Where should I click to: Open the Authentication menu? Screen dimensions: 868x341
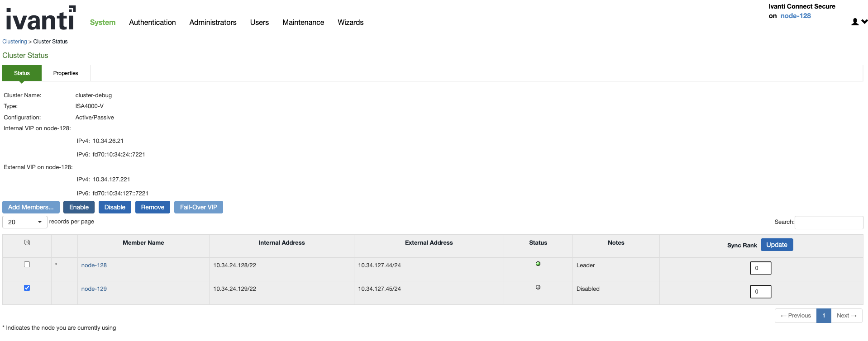(x=152, y=22)
